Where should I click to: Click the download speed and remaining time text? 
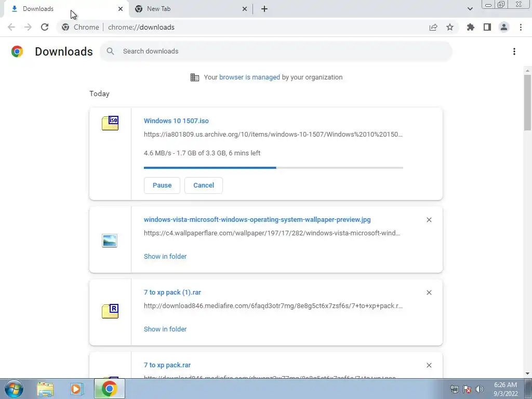click(x=202, y=153)
